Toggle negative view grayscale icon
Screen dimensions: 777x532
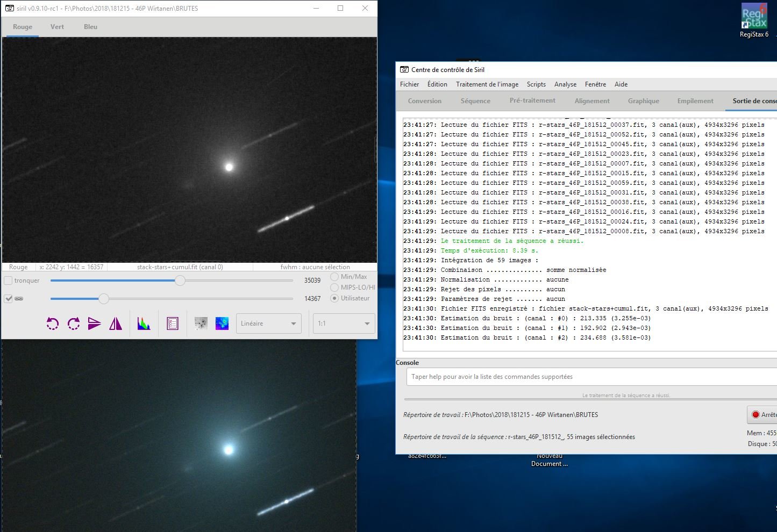pos(201,323)
